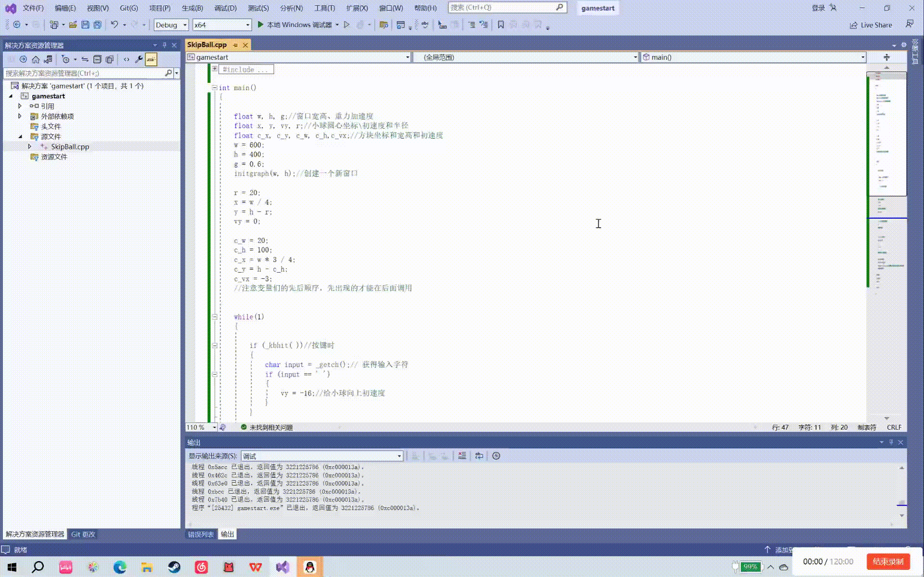This screenshot has width=924, height=577.
Task: Click the 结束录制 button
Action: pos(888,562)
